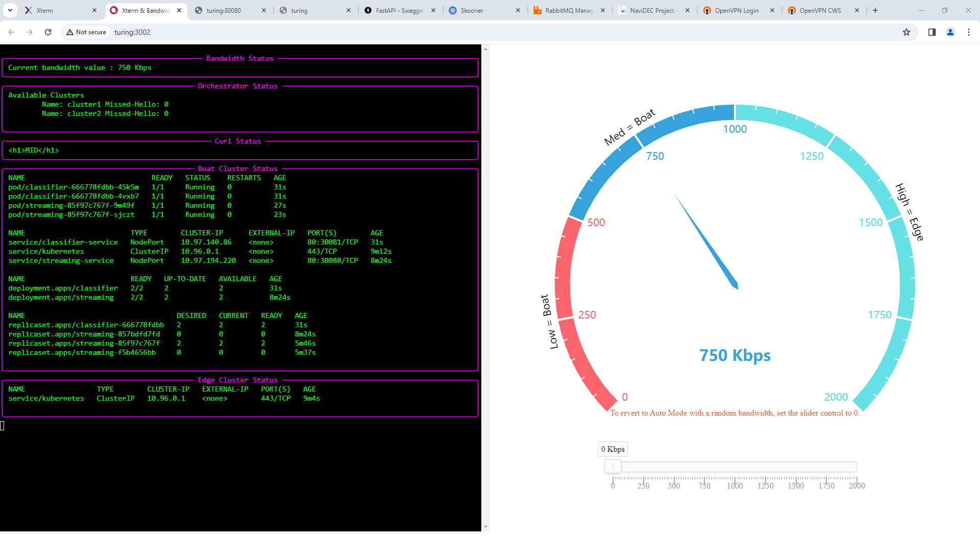
Task: Click the gauge needle pointer
Action: point(706,241)
